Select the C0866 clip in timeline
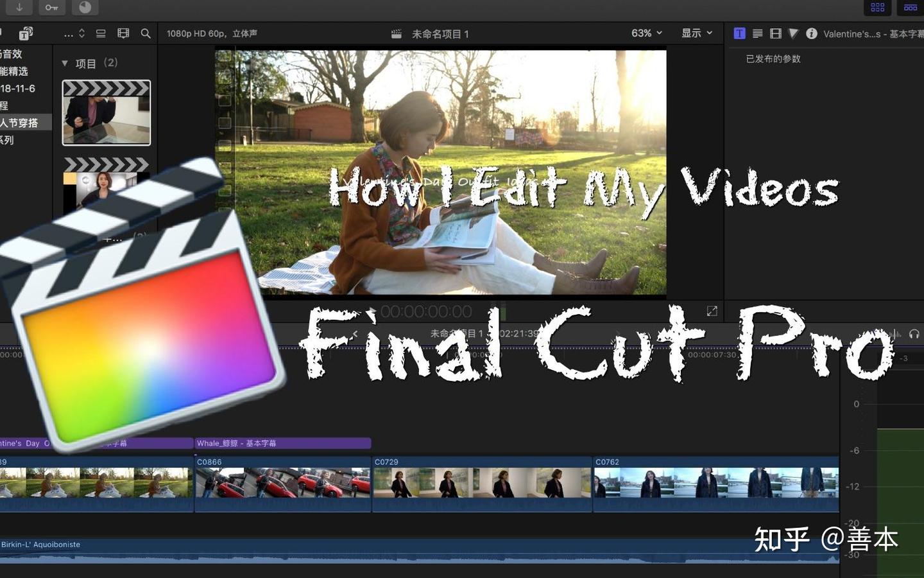This screenshot has width=924, height=578. pos(283,484)
